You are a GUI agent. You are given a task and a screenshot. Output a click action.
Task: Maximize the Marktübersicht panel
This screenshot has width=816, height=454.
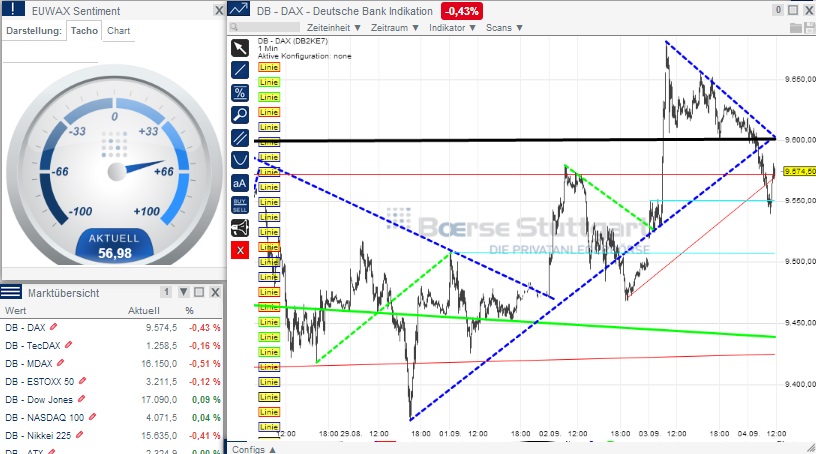(199, 292)
